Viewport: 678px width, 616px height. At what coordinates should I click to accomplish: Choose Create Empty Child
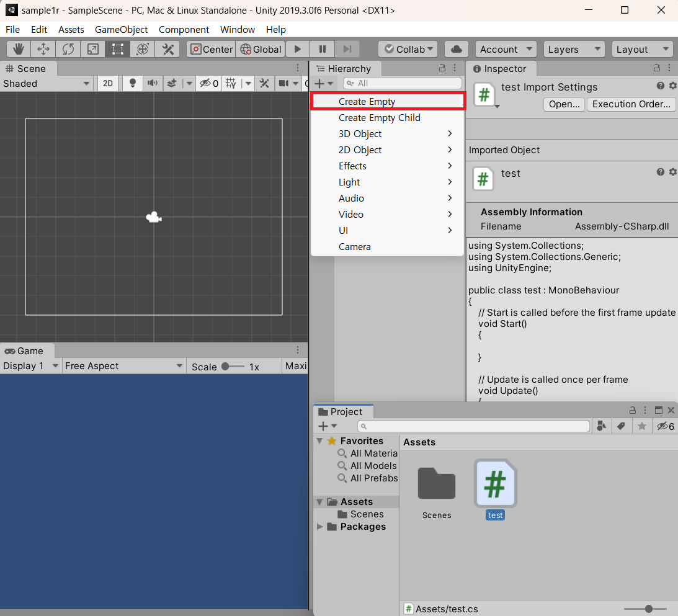[388, 118]
